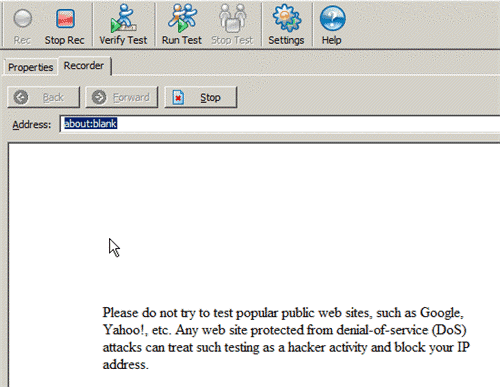This screenshot has width=500, height=387.
Task: Click the right arrow circle icon beside Forward
Action: 99,98
